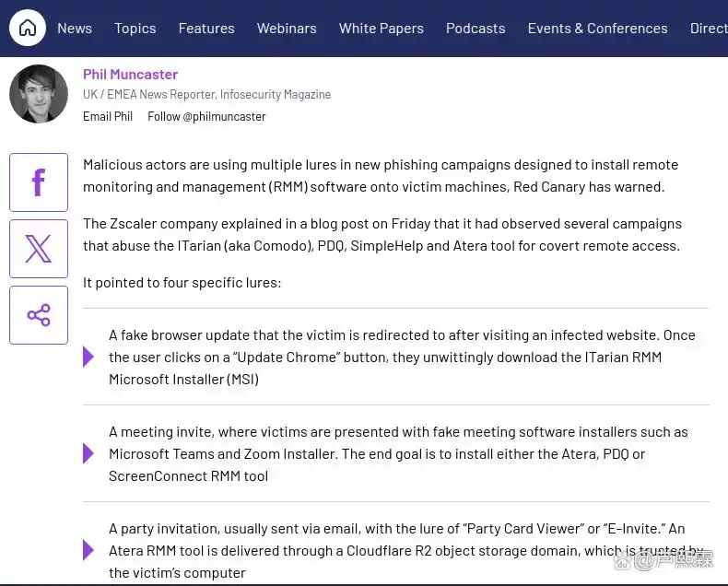Share article on Facebook
This screenshot has height=586, width=728.
click(x=39, y=182)
